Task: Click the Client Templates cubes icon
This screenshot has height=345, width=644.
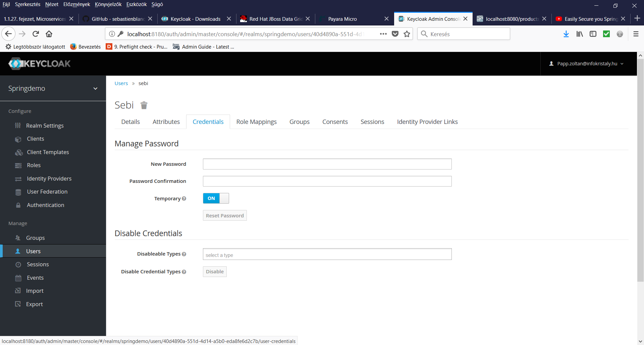Action: pos(19,152)
